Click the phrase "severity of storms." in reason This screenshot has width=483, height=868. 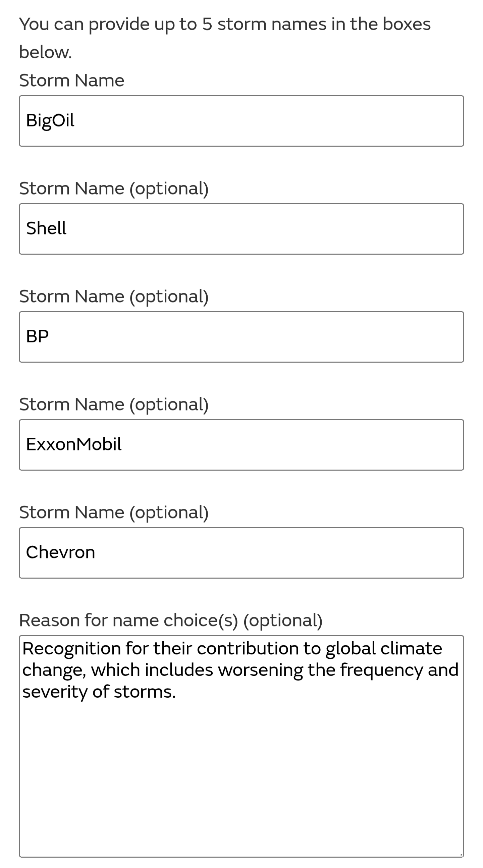pyautogui.click(x=99, y=692)
